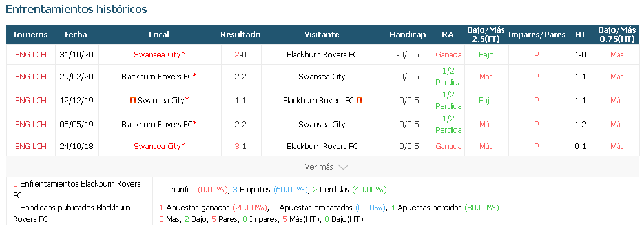Click the Fecha column header
Image resolution: width=644 pixels, height=233 pixels.
(76, 34)
